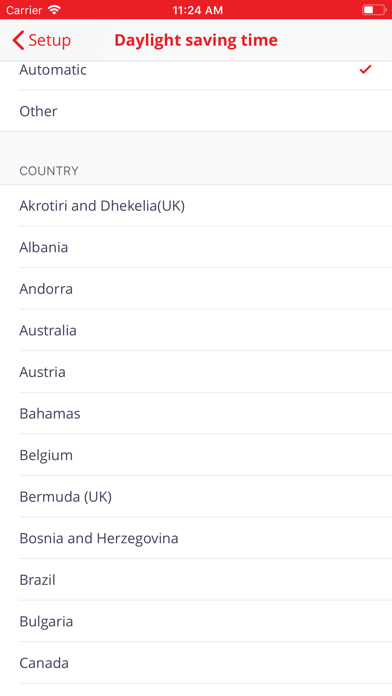The height and width of the screenshot is (696, 392).
Task: Tap the red checkmark next to Automatic
Action: [365, 69]
